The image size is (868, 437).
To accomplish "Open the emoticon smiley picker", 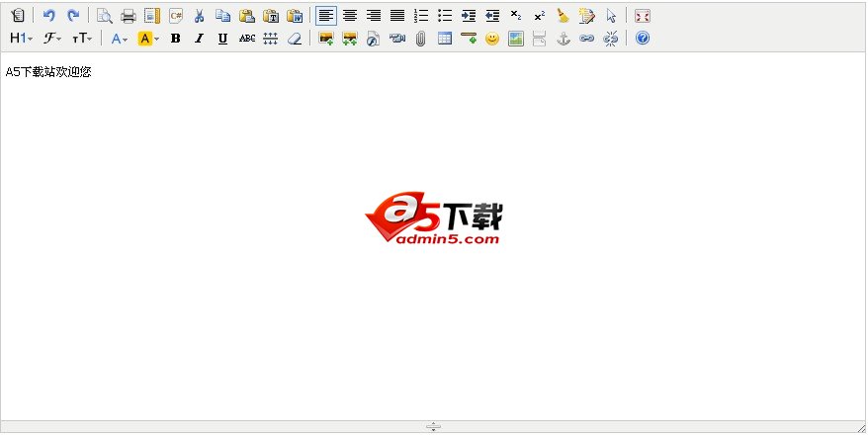I will pyautogui.click(x=492, y=39).
